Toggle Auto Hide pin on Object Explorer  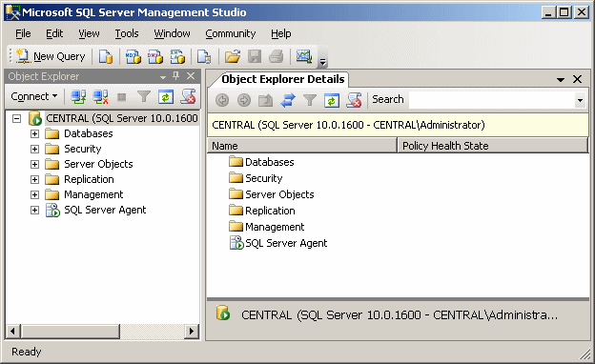tap(176, 76)
